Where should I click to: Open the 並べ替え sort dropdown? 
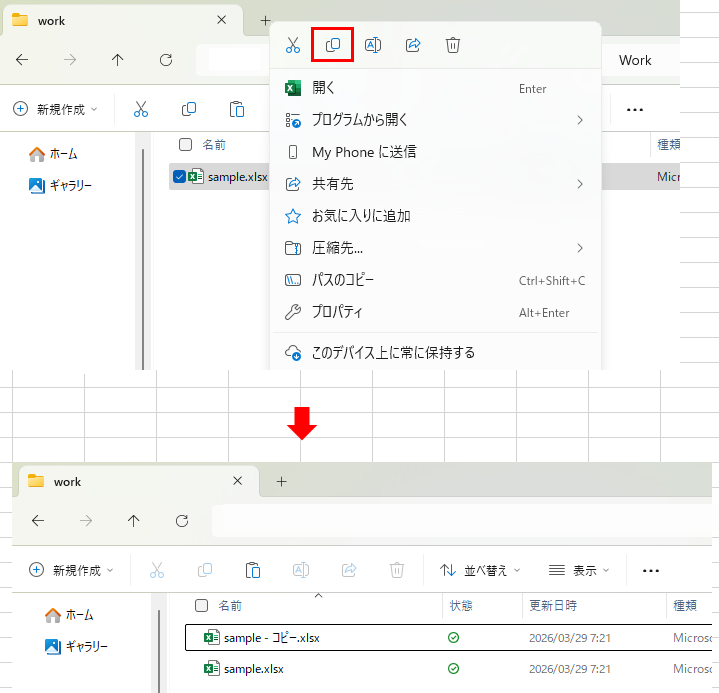click(x=480, y=570)
